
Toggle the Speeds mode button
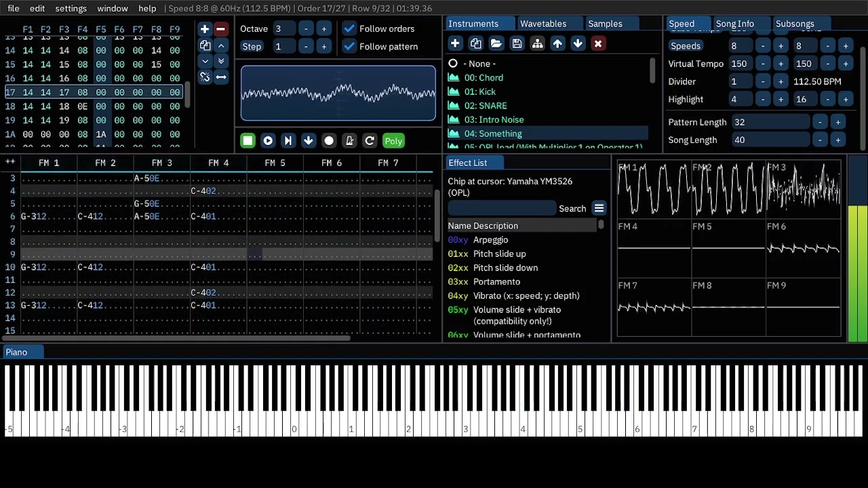pyautogui.click(x=686, y=46)
